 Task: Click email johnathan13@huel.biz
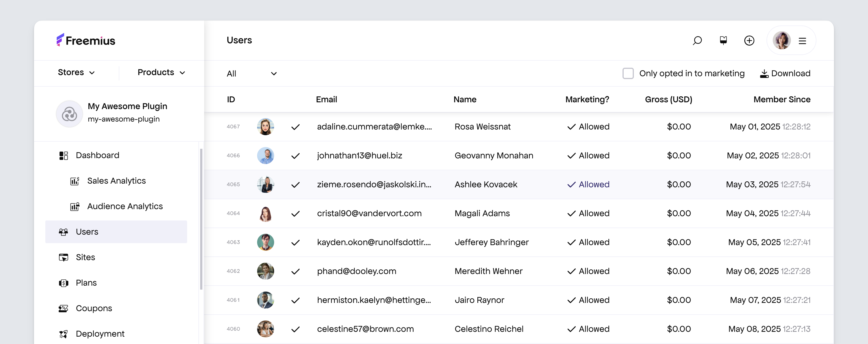coord(359,156)
